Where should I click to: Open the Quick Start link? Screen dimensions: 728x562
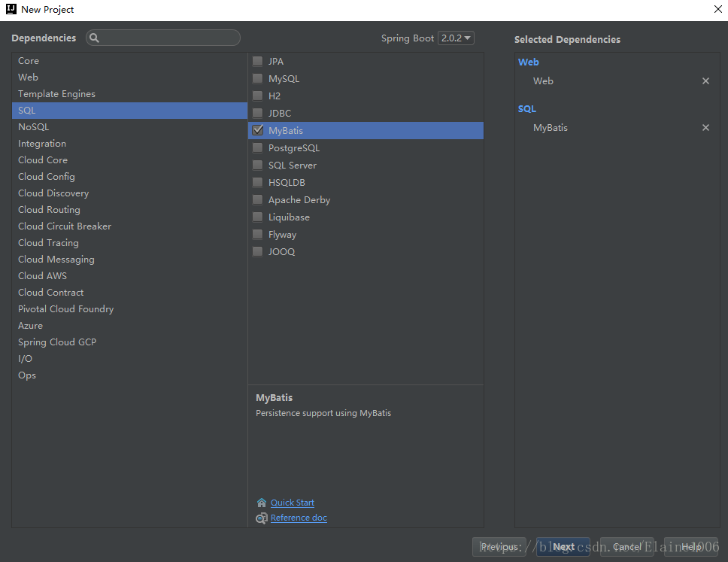tap(293, 503)
